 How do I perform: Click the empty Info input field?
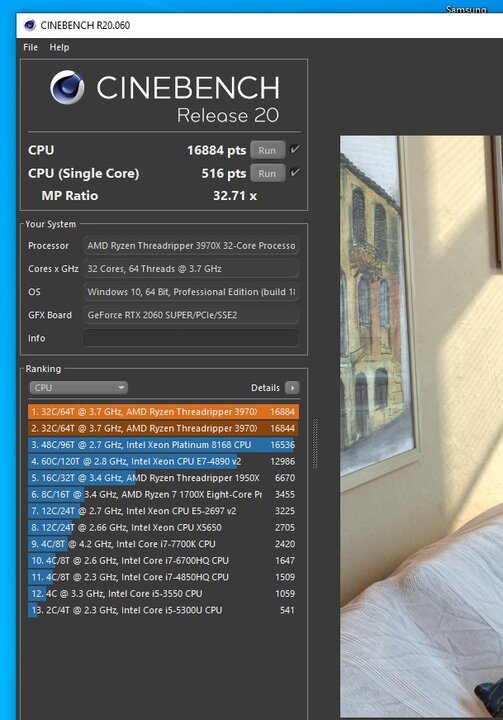pos(191,338)
